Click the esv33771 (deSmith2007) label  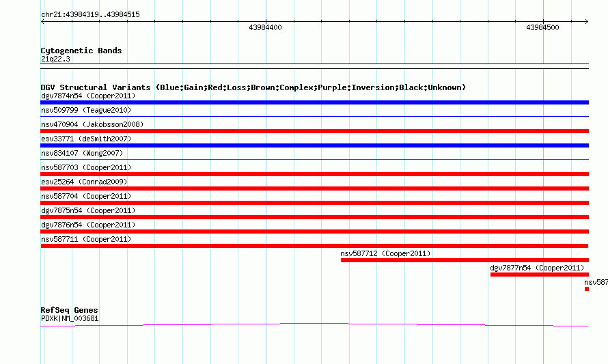pyautogui.click(x=86, y=139)
